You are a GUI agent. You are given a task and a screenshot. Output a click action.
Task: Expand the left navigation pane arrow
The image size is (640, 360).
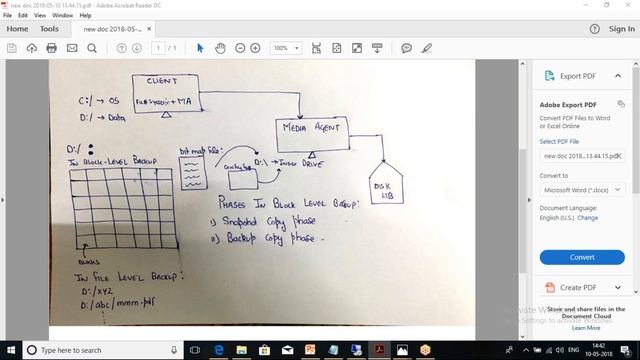click(3, 200)
